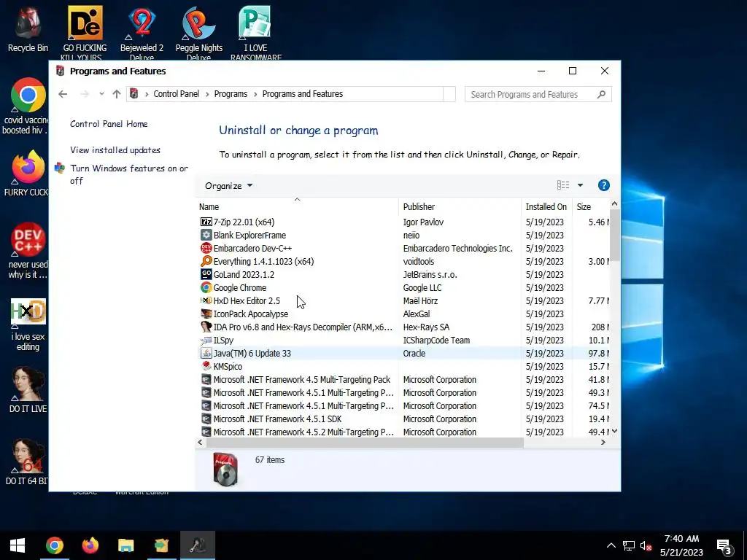Select the Dev C++ desktop shortcut
This screenshot has height=560, width=747.
[28, 251]
